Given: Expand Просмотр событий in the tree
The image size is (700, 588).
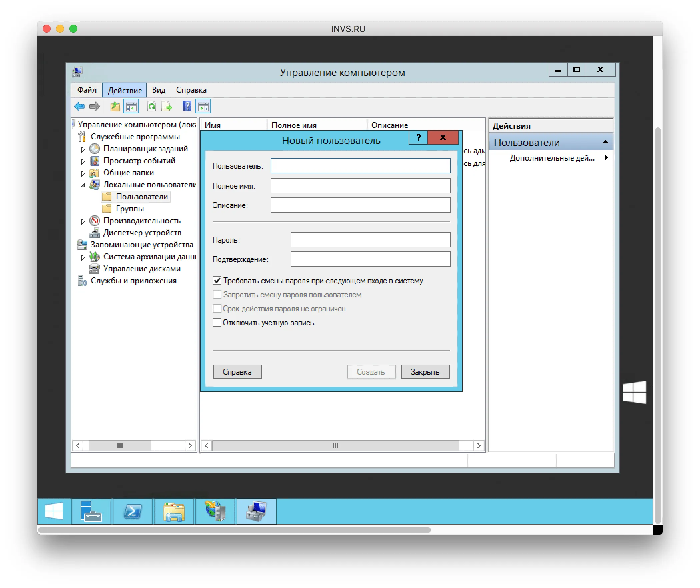Looking at the screenshot, I should pyautogui.click(x=83, y=161).
